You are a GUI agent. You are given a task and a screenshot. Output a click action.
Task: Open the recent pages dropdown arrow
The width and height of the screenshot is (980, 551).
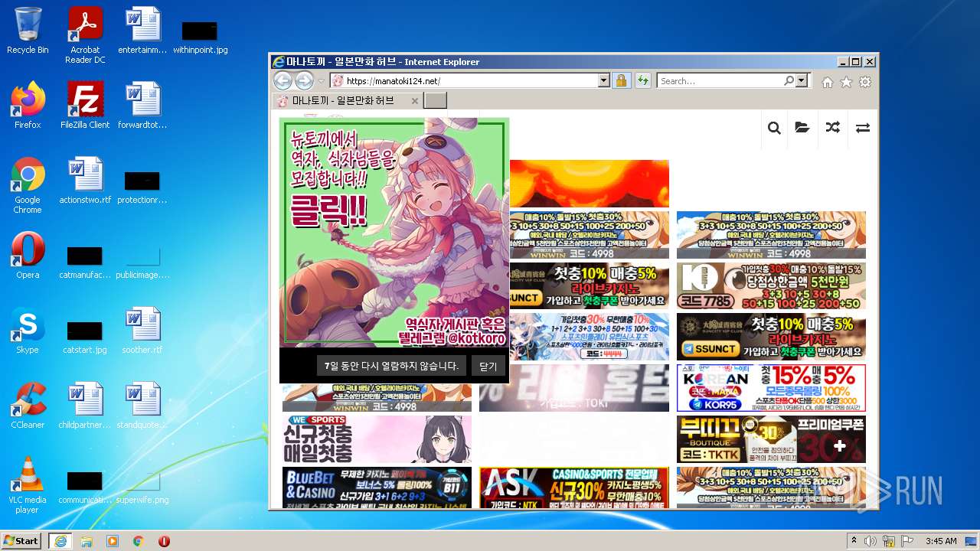coord(322,81)
